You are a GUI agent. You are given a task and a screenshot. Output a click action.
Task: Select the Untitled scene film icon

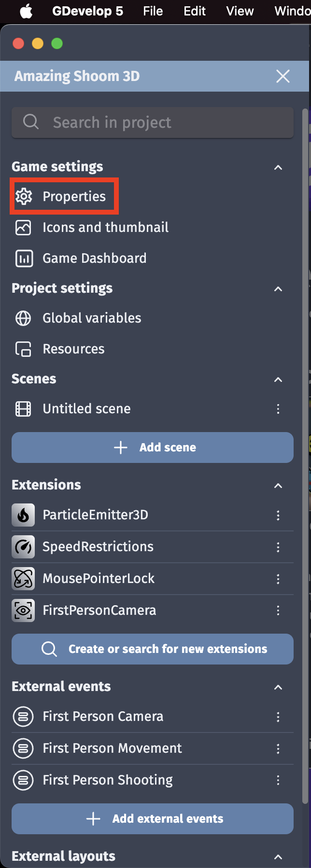[x=23, y=408]
